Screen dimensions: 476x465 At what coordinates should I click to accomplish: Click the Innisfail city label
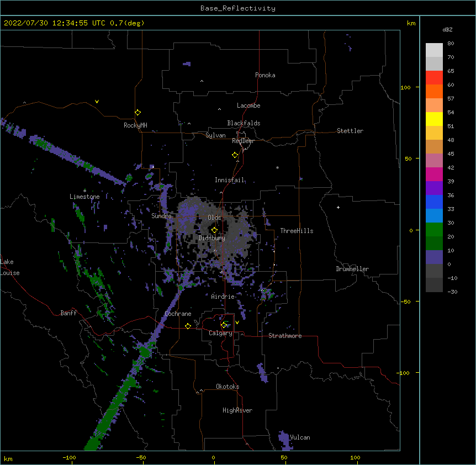230,180
